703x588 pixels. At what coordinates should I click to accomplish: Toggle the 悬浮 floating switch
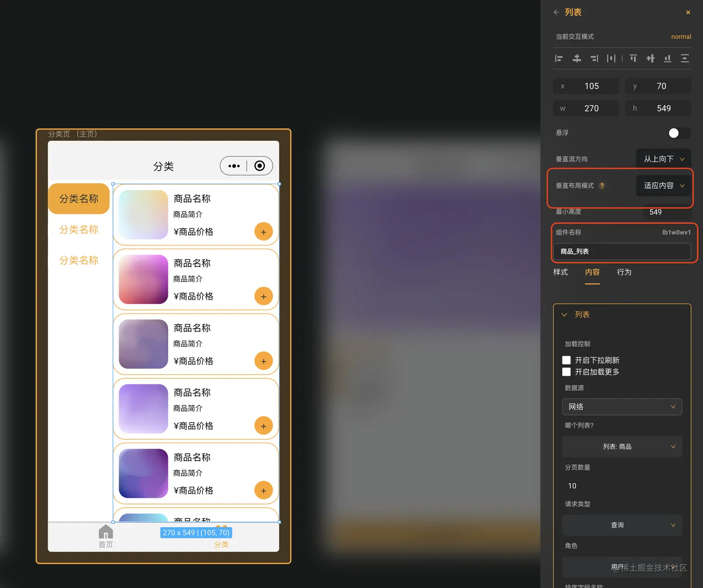679,133
